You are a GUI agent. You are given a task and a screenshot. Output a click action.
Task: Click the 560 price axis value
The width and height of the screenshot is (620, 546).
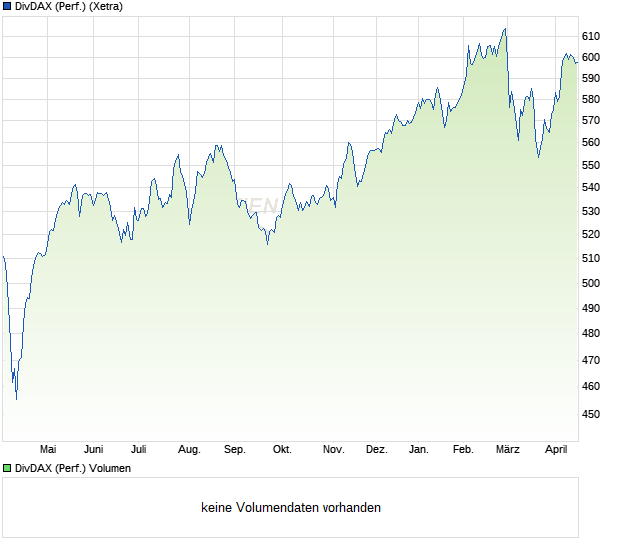coord(591,142)
